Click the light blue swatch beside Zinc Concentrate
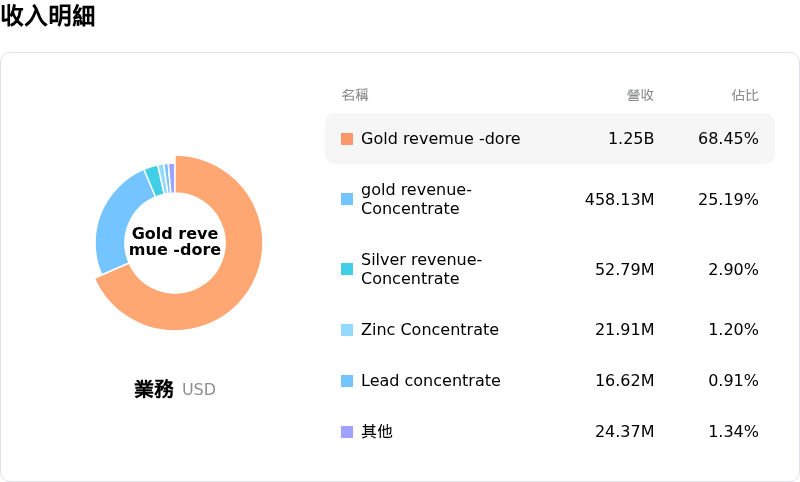The image size is (800, 482). tap(347, 329)
